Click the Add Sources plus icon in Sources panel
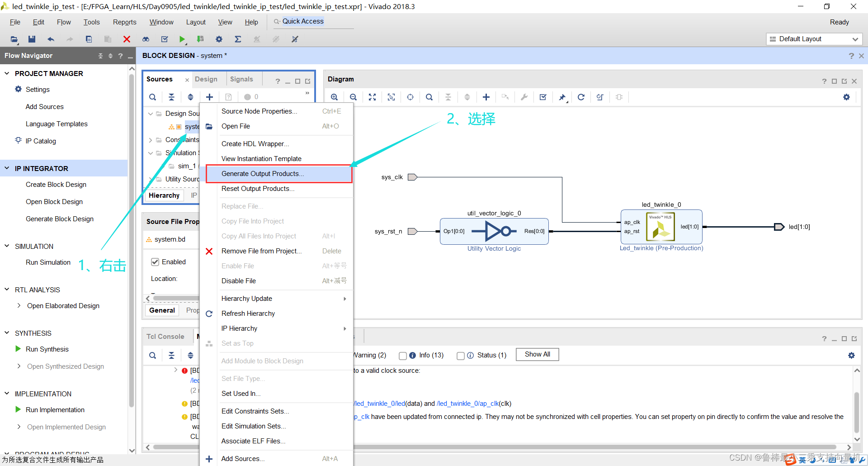Screen dimensions: 868x466 (x=209, y=97)
